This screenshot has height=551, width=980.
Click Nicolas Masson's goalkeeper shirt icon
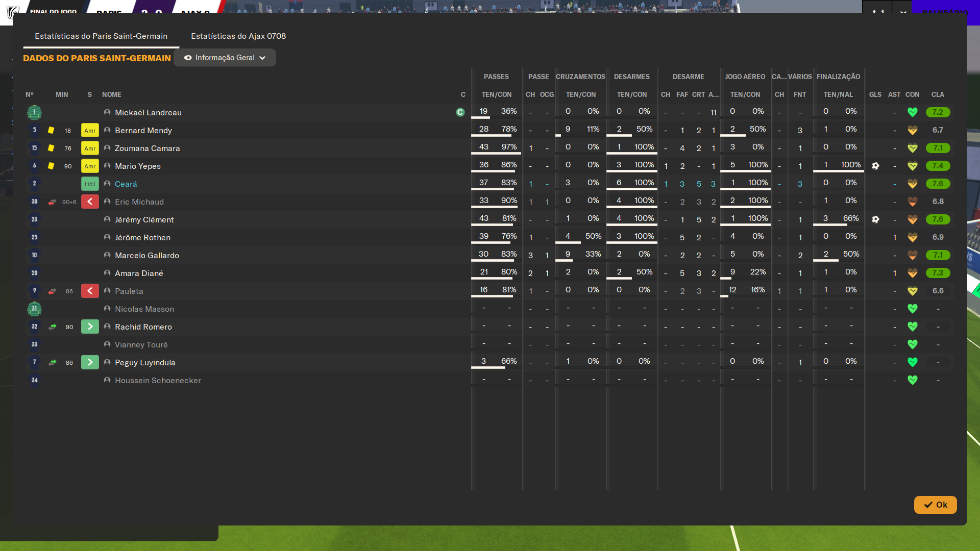click(34, 309)
